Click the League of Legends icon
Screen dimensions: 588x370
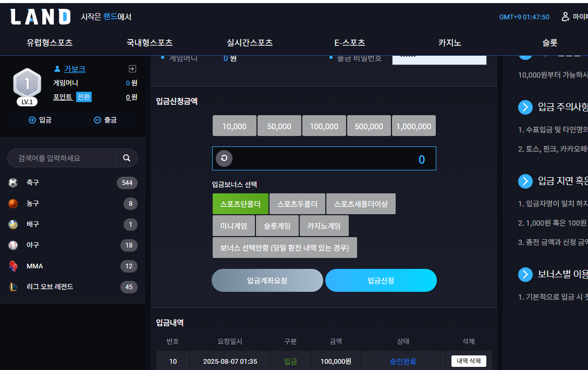click(13, 287)
